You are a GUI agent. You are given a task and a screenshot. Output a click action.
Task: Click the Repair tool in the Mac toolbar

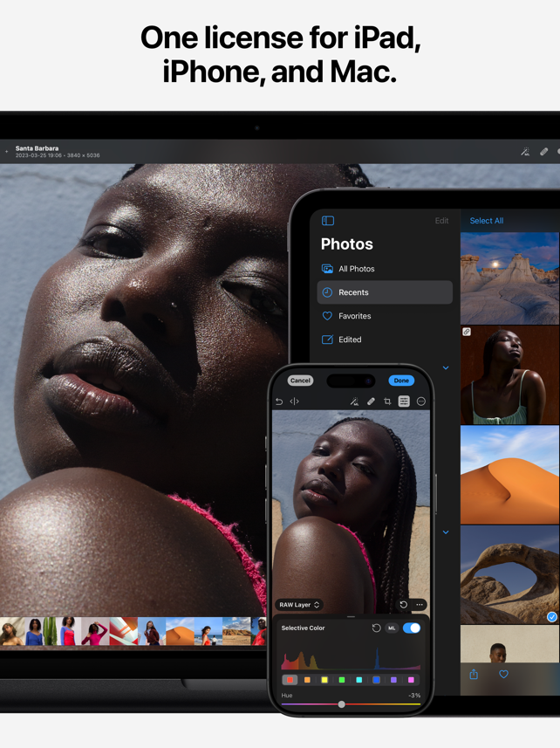[x=543, y=152]
